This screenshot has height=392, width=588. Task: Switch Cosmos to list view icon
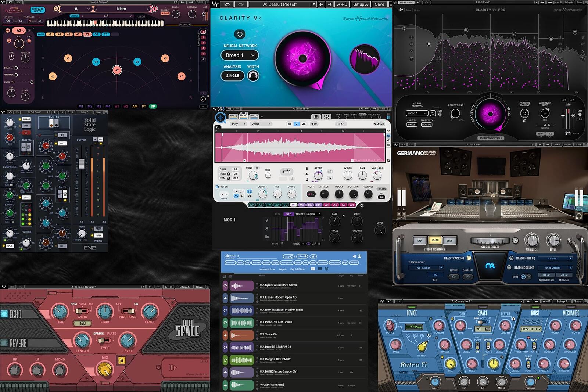tap(313, 269)
